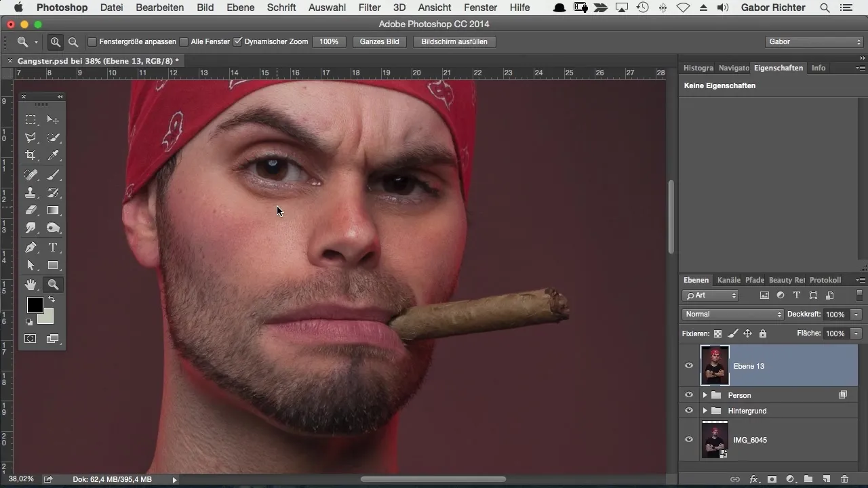The height and width of the screenshot is (488, 868).
Task: Toggle lock all on layer
Action: (763, 333)
